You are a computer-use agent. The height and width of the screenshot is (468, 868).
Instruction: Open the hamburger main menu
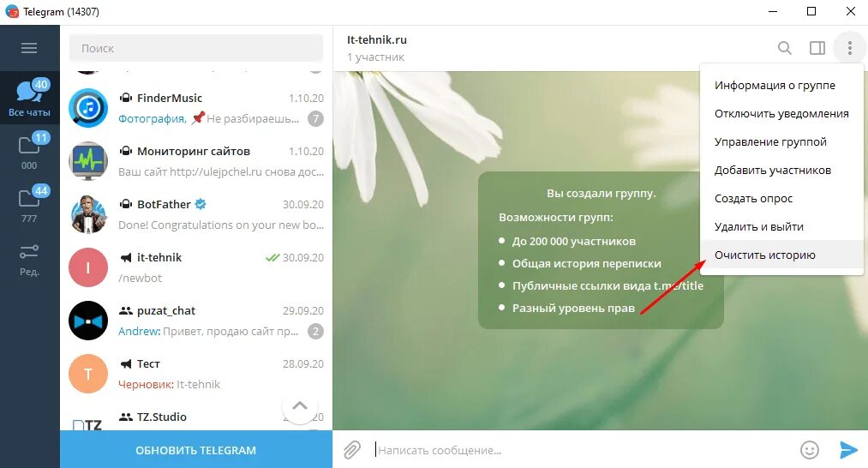pyautogui.click(x=29, y=48)
